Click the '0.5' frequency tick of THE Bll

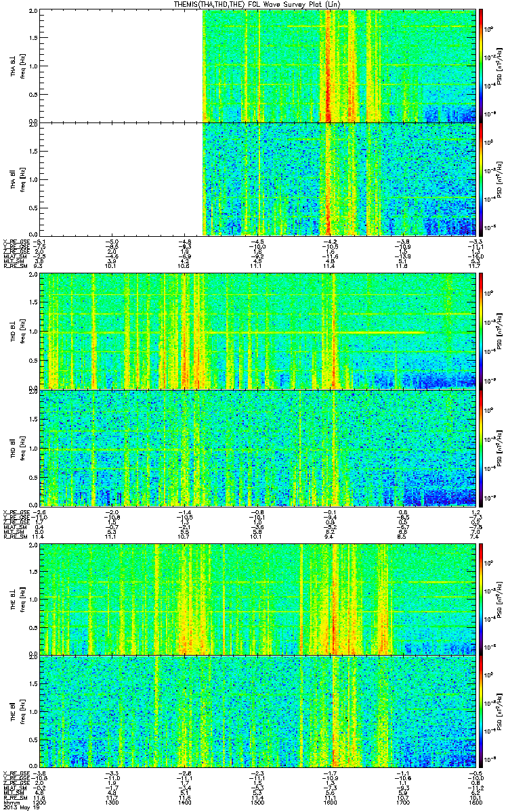tap(34, 739)
